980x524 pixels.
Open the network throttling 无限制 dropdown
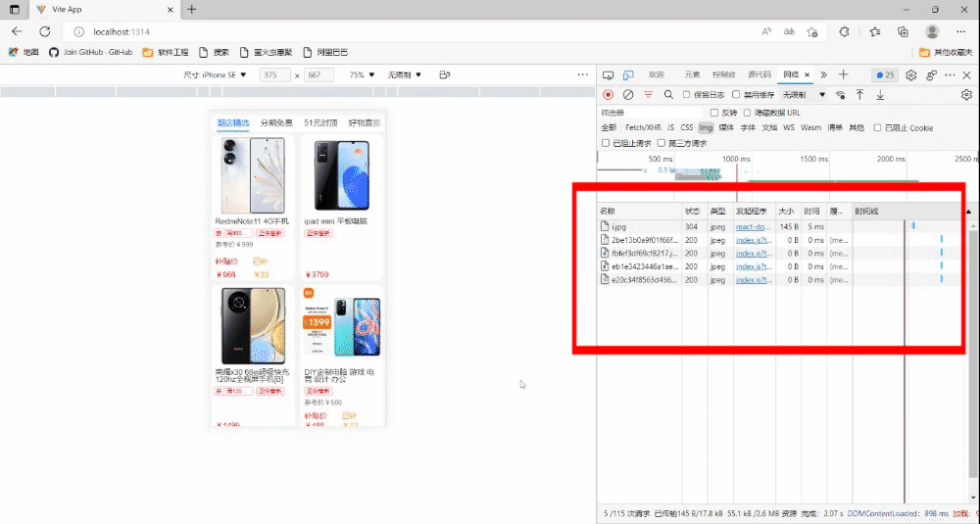click(805, 95)
